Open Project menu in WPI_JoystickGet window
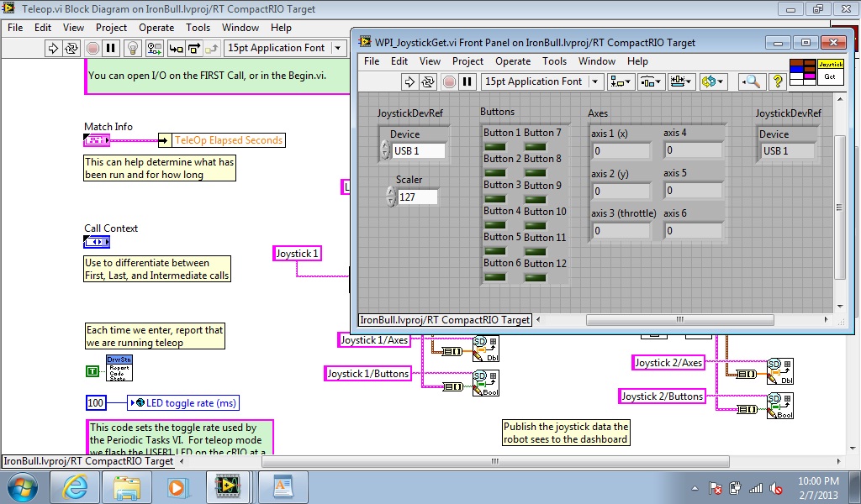The width and height of the screenshot is (861, 504). click(x=467, y=61)
